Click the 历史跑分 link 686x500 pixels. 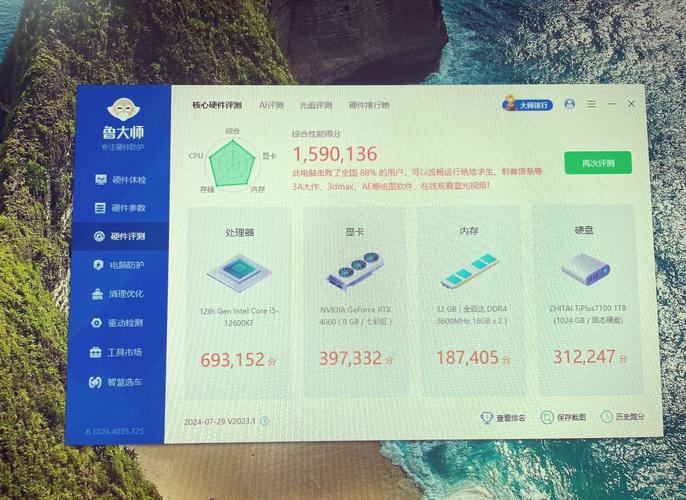(x=623, y=417)
